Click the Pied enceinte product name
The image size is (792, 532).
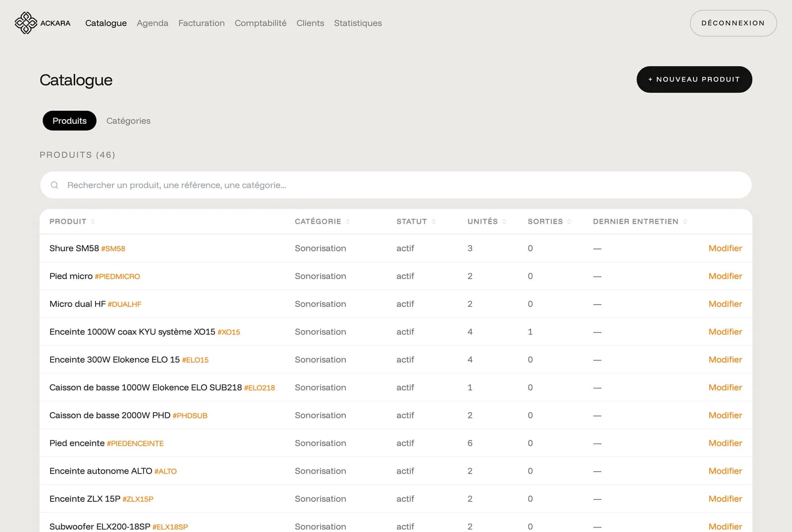click(x=77, y=443)
